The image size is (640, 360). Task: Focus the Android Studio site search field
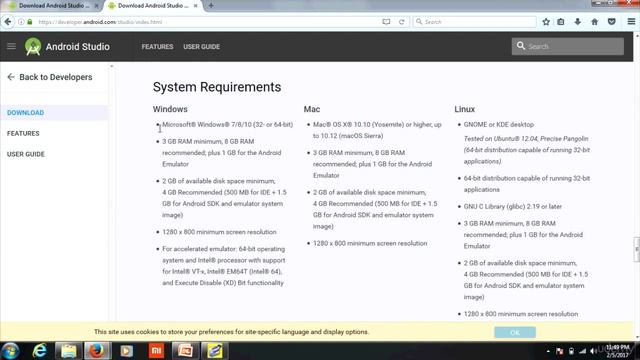pos(568,46)
